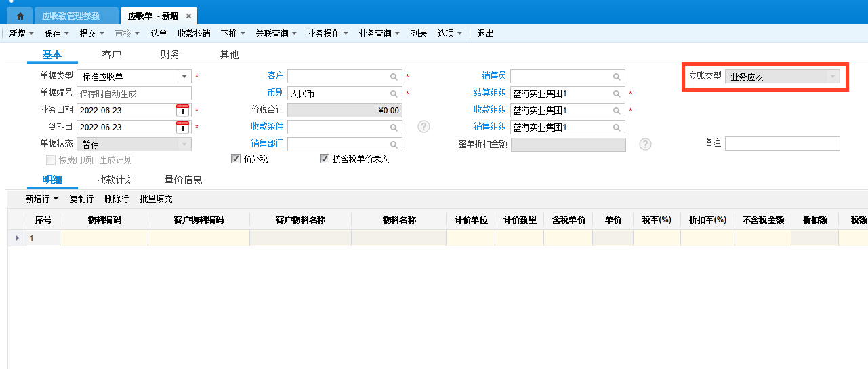Open 币别 label link

[275, 92]
